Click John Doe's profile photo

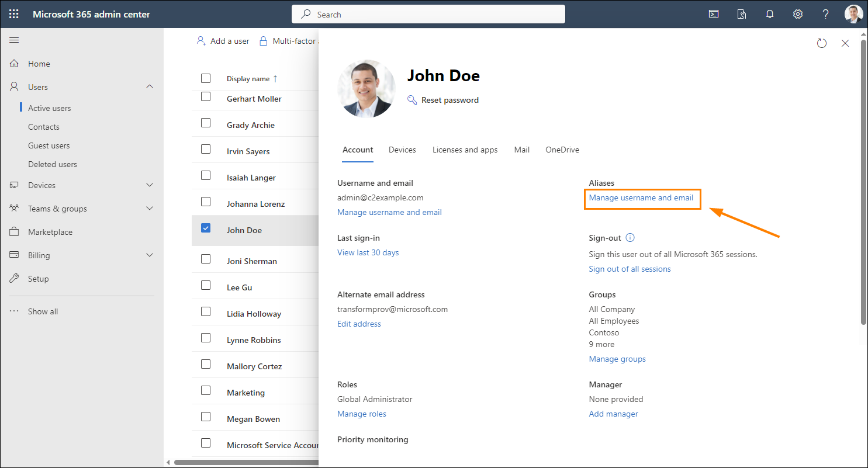tap(366, 89)
